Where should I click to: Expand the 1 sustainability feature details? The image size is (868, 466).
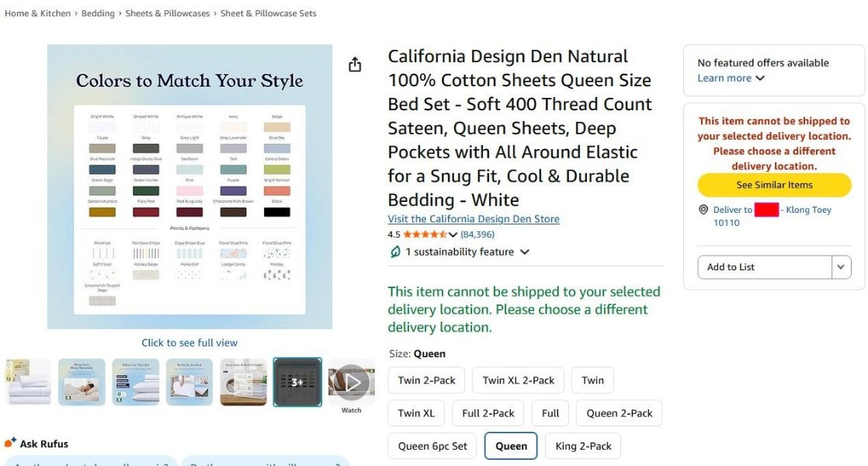point(467,252)
